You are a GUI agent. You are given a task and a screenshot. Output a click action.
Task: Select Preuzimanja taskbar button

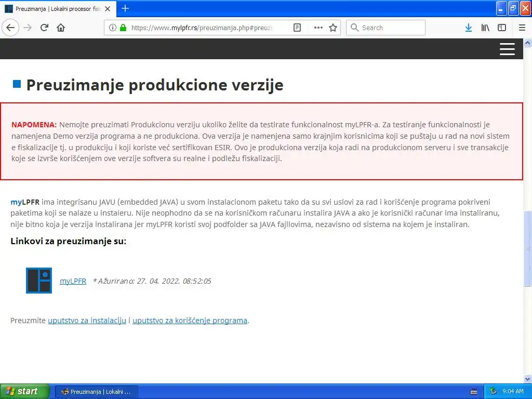pyautogui.click(x=97, y=392)
